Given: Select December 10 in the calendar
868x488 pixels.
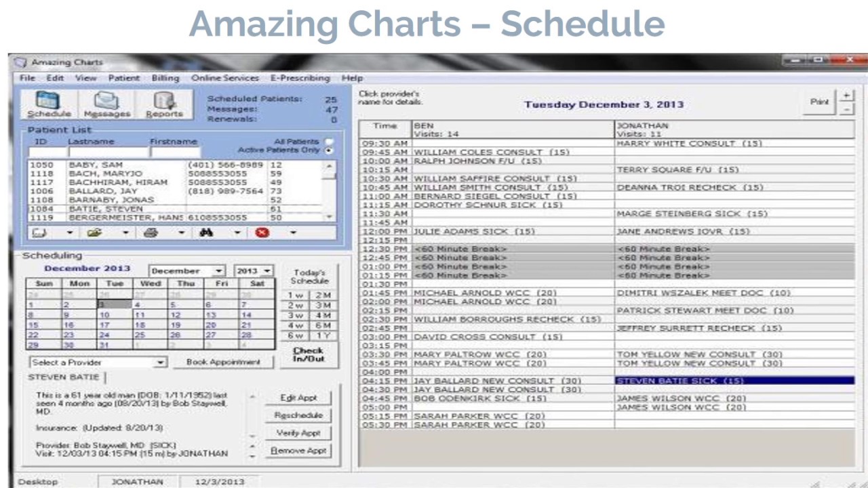Looking at the screenshot, I should pyautogui.click(x=115, y=315).
